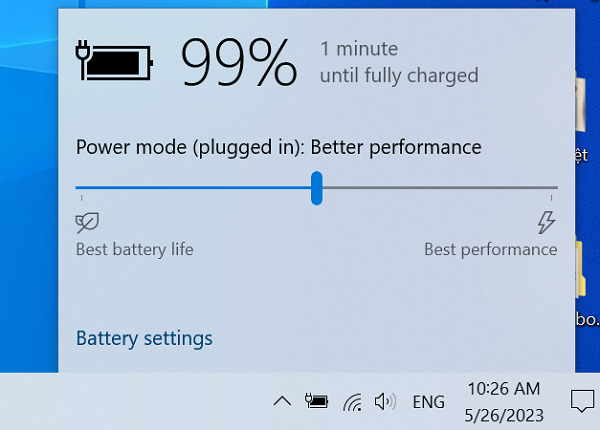Click the taskbar battery charging icon
This screenshot has width=600, height=430.
click(x=316, y=401)
